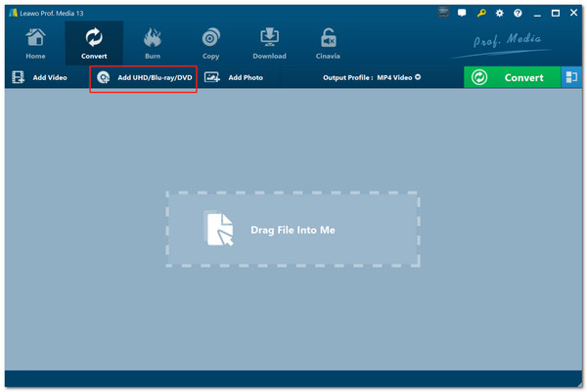Switch to the Convert module

tap(94, 43)
